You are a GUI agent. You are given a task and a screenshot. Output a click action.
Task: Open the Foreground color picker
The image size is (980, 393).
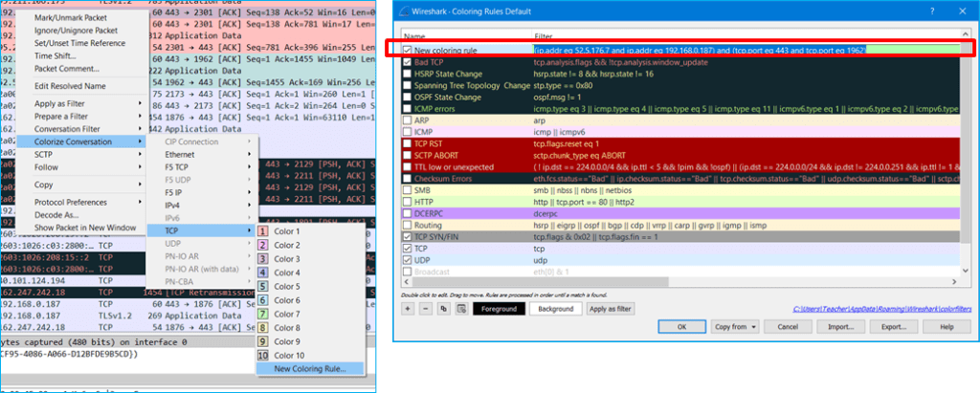coord(498,309)
